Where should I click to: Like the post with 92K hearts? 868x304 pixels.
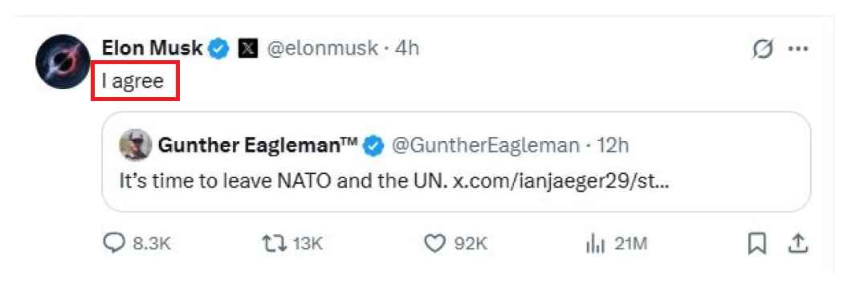(x=434, y=244)
